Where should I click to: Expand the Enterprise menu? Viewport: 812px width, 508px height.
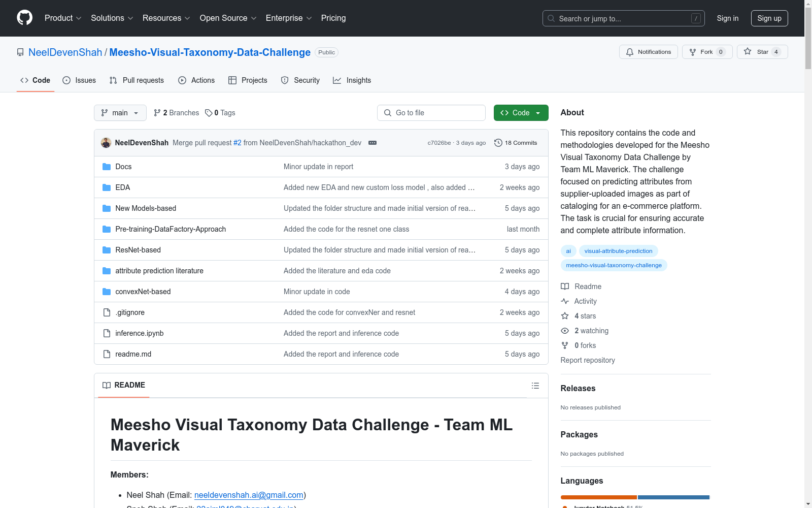click(289, 18)
